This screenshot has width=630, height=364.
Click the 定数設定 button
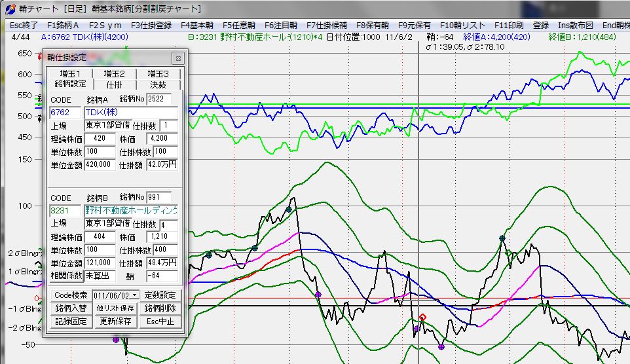click(x=160, y=295)
